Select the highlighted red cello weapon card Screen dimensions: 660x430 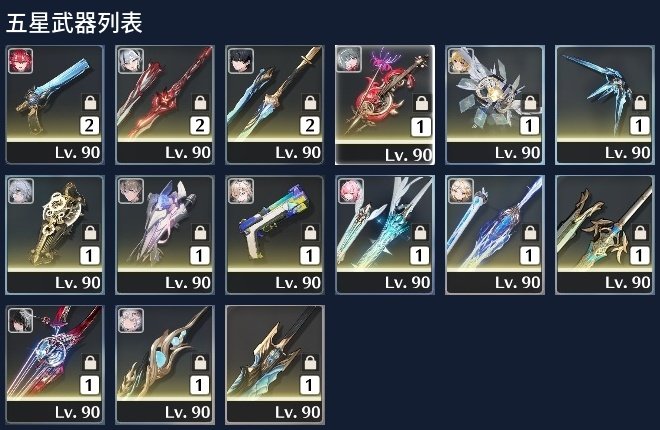[385, 105]
